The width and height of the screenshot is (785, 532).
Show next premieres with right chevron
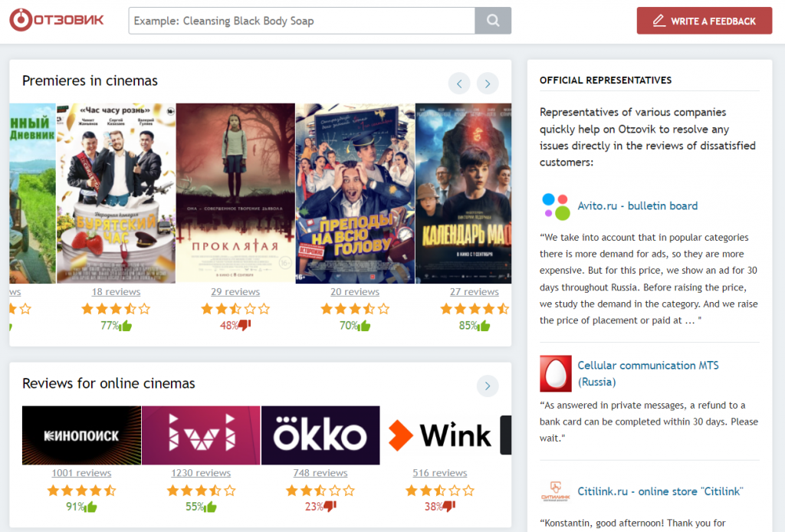(488, 84)
